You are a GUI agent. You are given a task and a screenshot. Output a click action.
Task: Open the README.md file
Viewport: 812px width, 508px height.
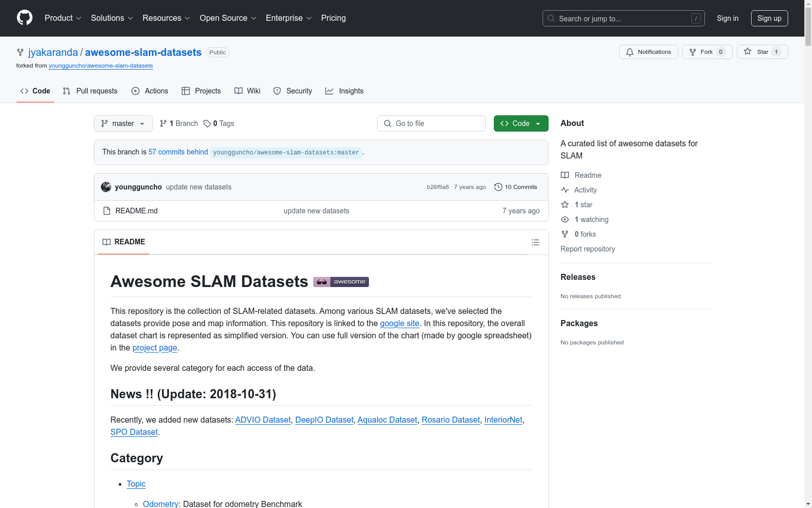137,211
